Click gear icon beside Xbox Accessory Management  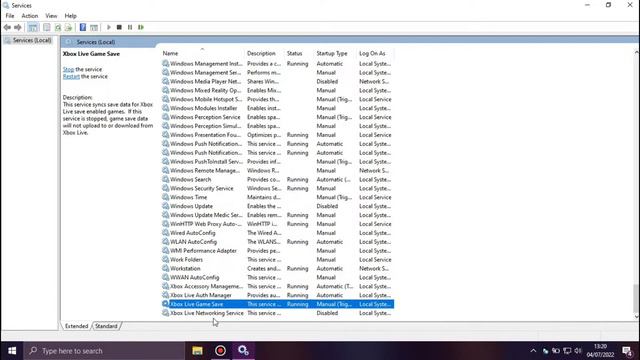(165, 286)
